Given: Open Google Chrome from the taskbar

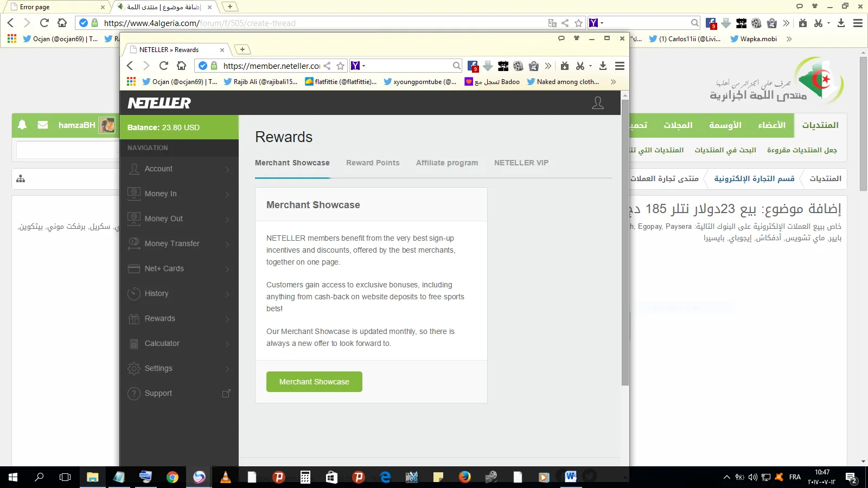Looking at the screenshot, I should [x=173, y=477].
